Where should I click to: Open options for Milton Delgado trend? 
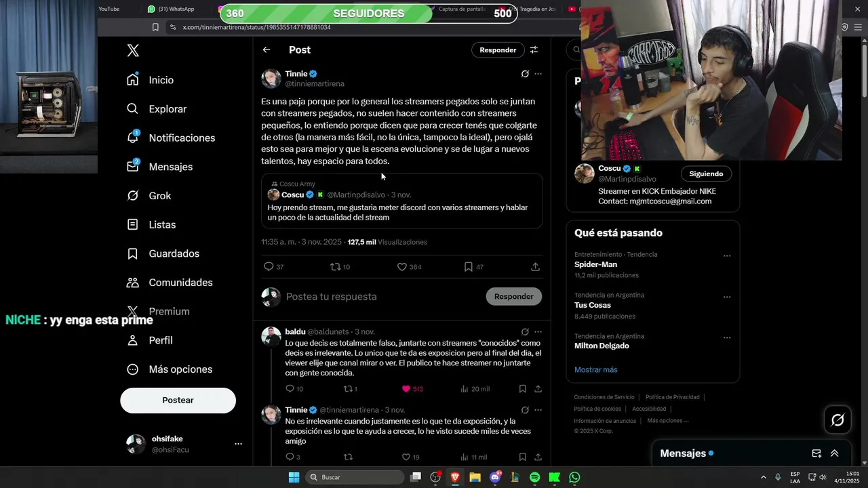click(727, 338)
